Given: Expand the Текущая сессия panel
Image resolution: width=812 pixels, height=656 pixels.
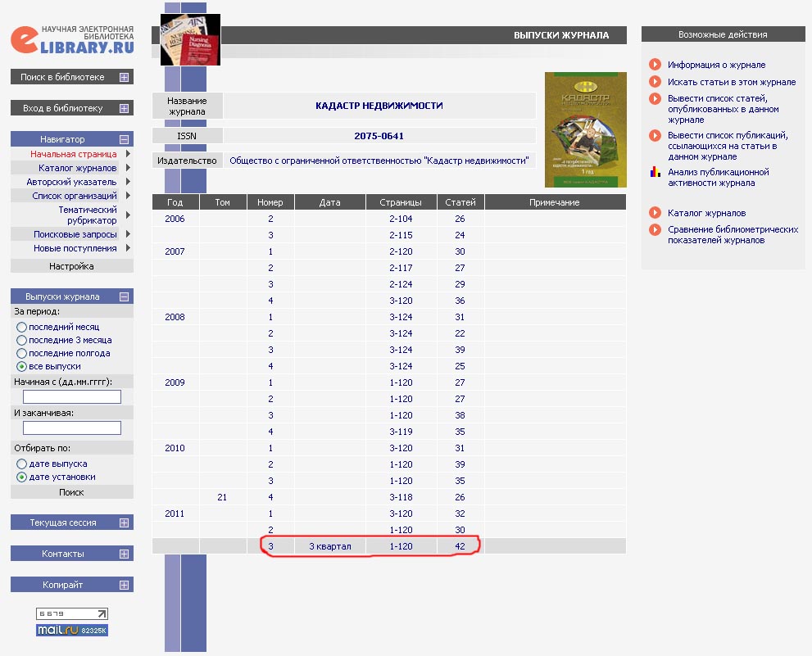Looking at the screenshot, I should pos(124,523).
